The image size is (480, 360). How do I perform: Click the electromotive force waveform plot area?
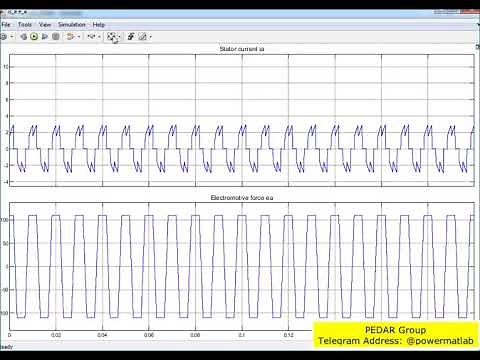241,267
